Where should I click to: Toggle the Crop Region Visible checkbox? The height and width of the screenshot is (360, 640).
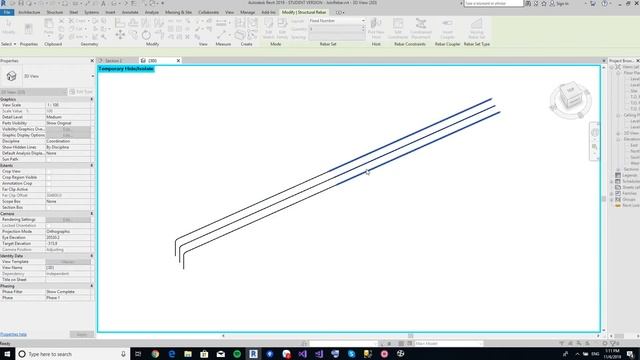click(x=49, y=178)
